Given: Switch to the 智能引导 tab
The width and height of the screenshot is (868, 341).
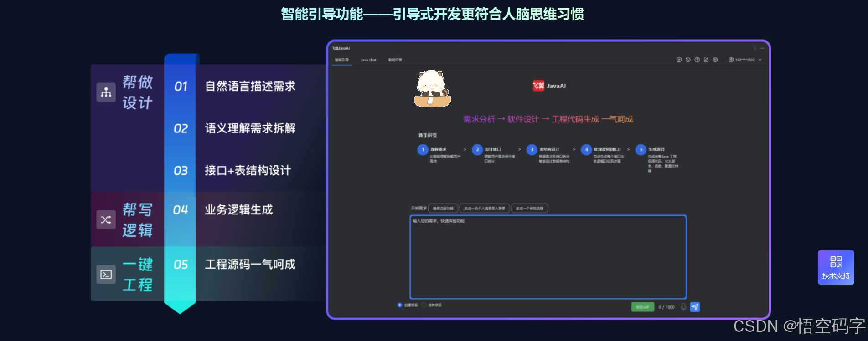Looking at the screenshot, I should (342, 60).
